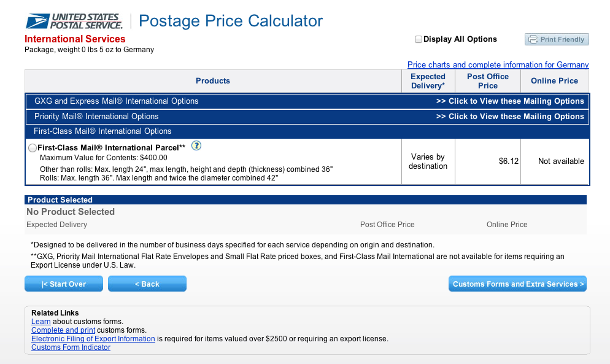Image resolution: width=610 pixels, height=364 pixels.
Task: Open price charts for Germany link
Action: 498,64
